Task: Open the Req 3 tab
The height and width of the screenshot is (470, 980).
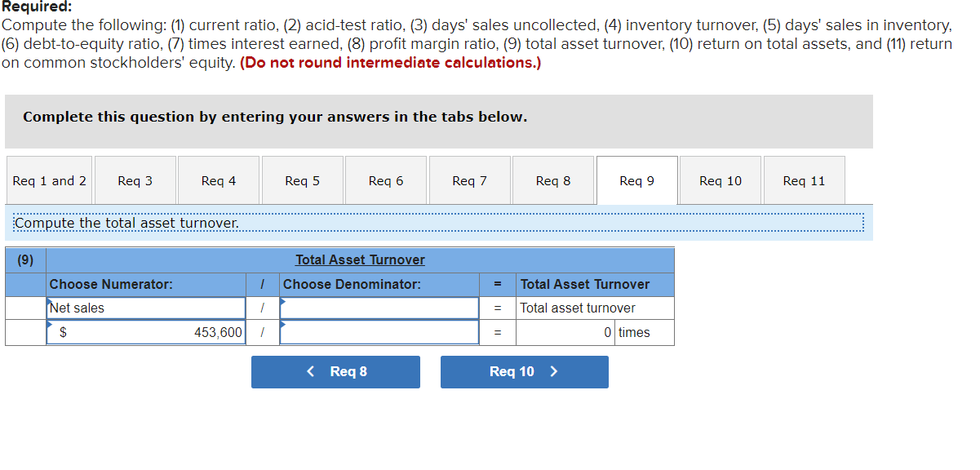Action: point(135,180)
